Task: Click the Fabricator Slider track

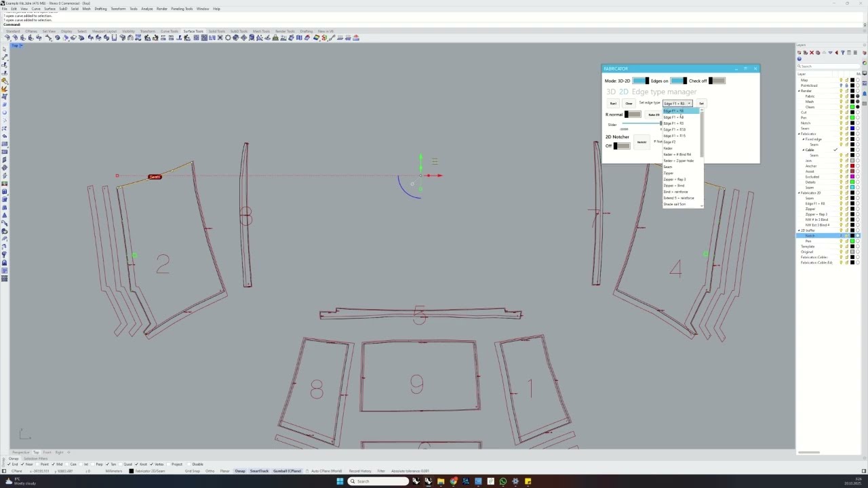Action: point(642,123)
